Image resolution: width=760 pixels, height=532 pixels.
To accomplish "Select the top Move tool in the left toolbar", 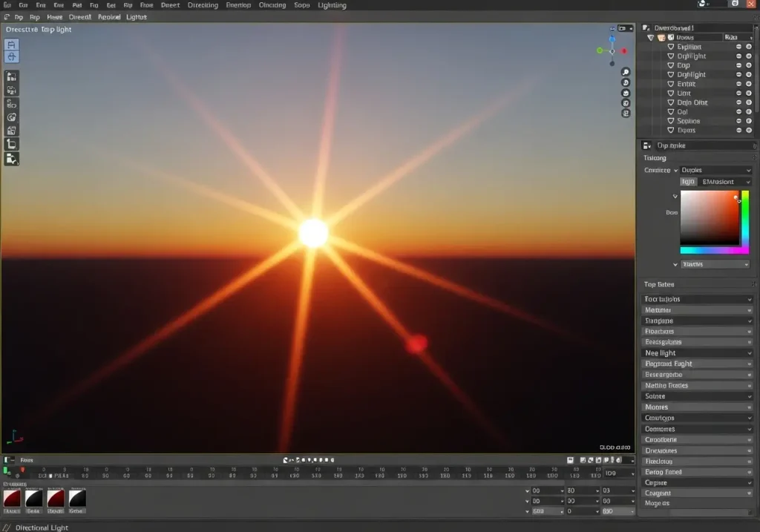I will pos(11,45).
